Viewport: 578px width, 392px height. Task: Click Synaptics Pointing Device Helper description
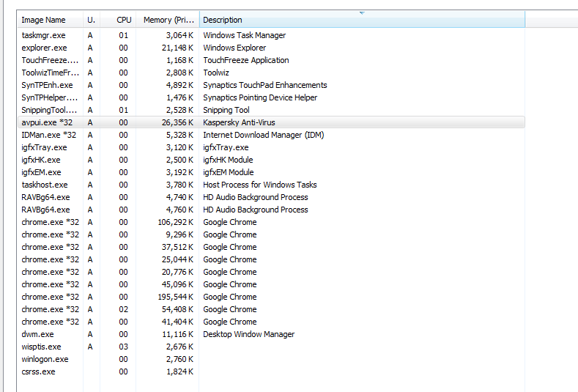pyautogui.click(x=260, y=97)
